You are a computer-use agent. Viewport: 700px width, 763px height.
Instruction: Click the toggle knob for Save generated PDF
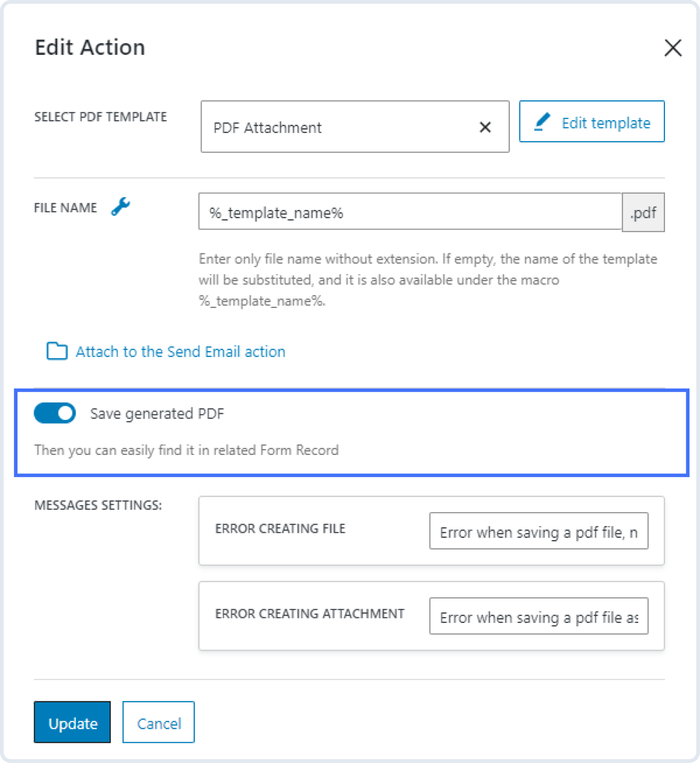(64, 413)
